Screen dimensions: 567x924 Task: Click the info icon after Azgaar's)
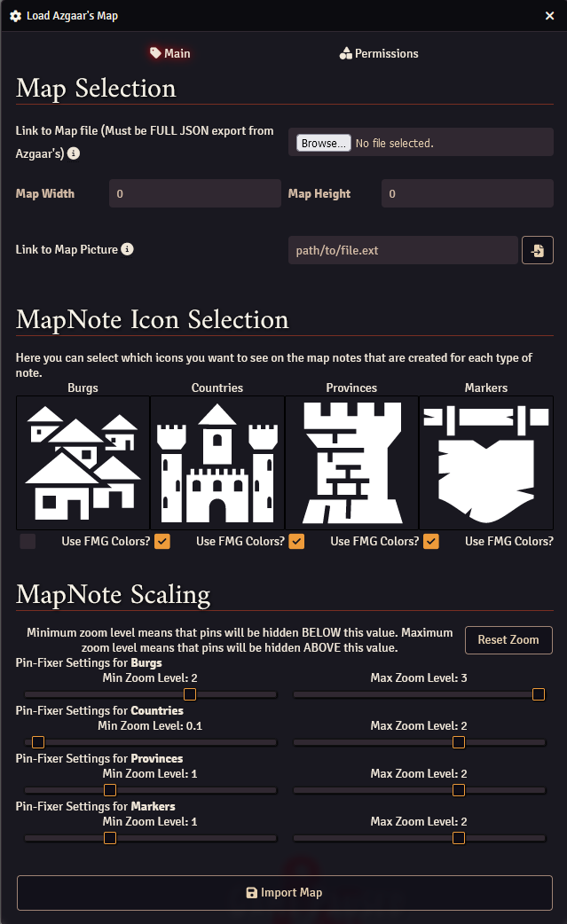pos(73,153)
